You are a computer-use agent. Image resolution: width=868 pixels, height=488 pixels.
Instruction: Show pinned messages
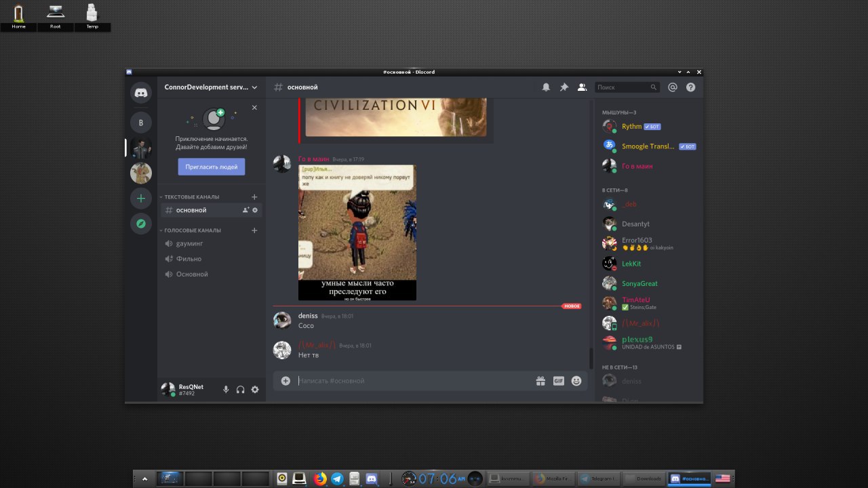[x=564, y=87]
